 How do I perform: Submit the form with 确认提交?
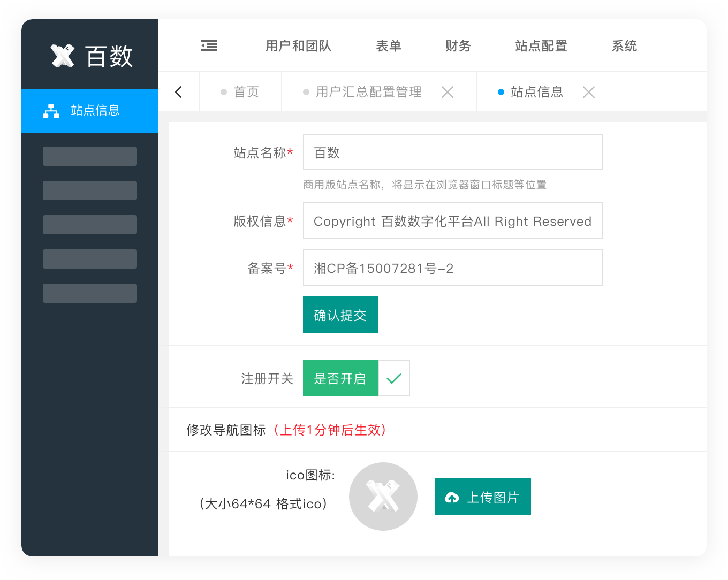click(340, 315)
